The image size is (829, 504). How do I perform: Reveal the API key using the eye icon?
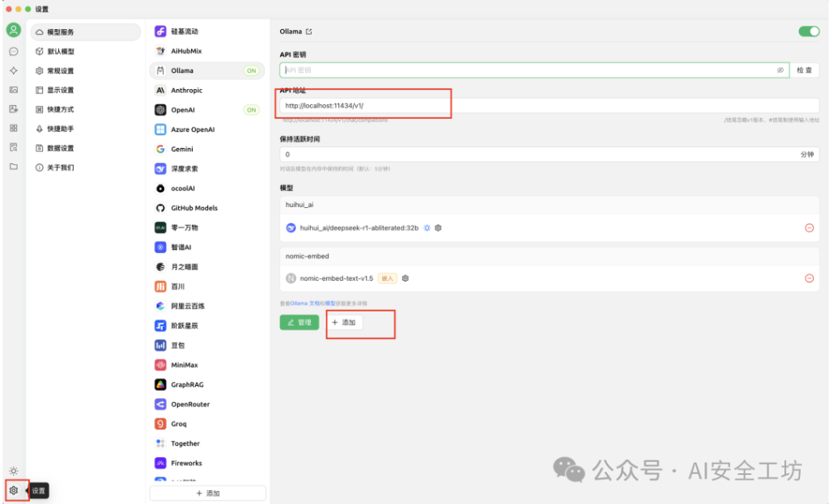[x=780, y=70]
